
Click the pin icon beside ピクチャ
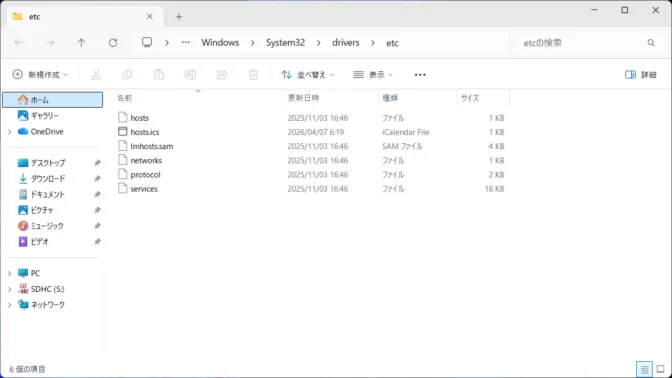click(x=97, y=210)
